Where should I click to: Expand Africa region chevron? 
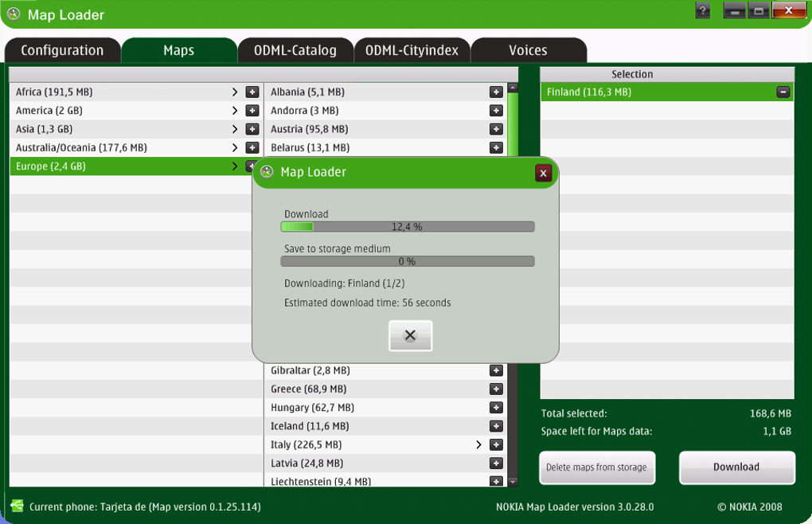(235, 92)
